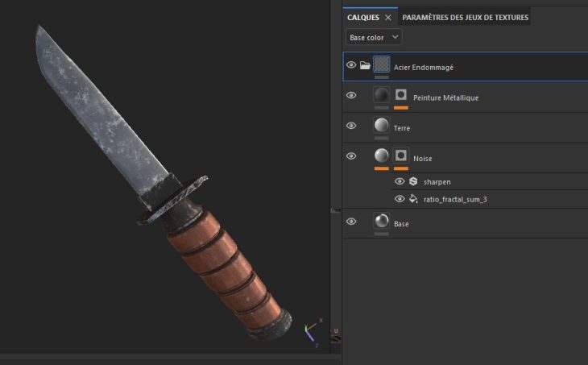This screenshot has width=588, height=365.
Task: Open Paramètres des jeux de textures tab
Action: [x=465, y=17]
